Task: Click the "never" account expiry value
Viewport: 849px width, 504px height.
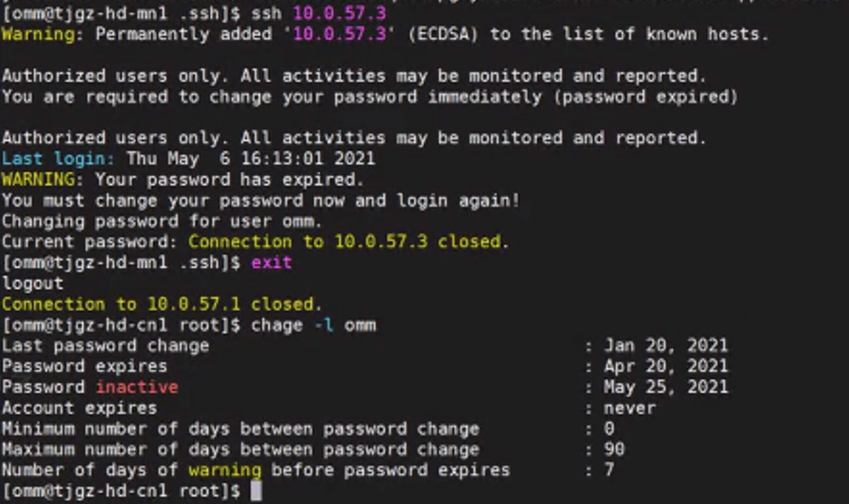Action: click(x=630, y=408)
